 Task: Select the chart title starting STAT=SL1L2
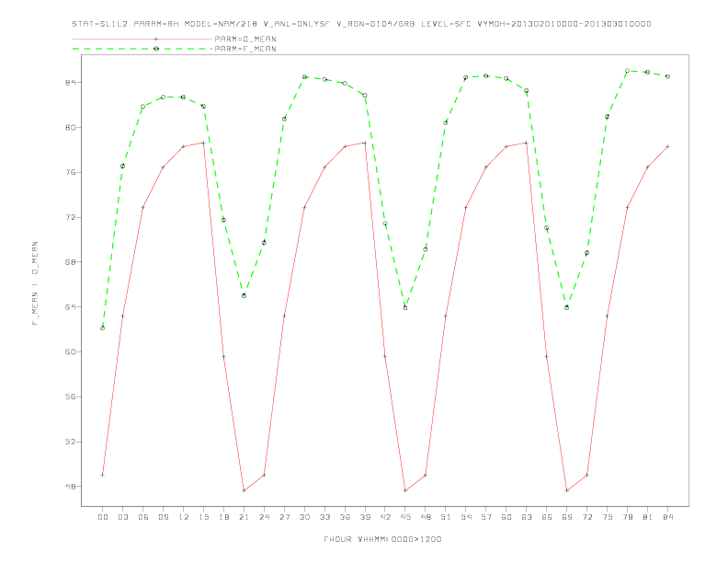(x=361, y=24)
